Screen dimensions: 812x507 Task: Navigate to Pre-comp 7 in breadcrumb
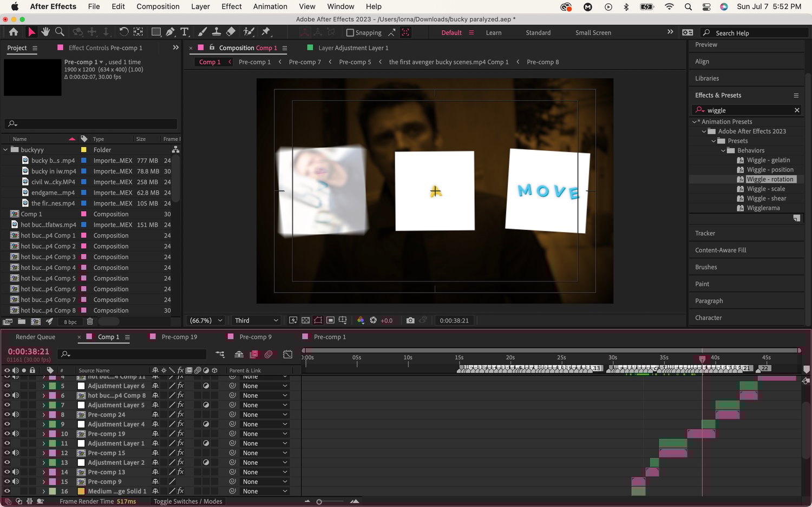coord(305,62)
